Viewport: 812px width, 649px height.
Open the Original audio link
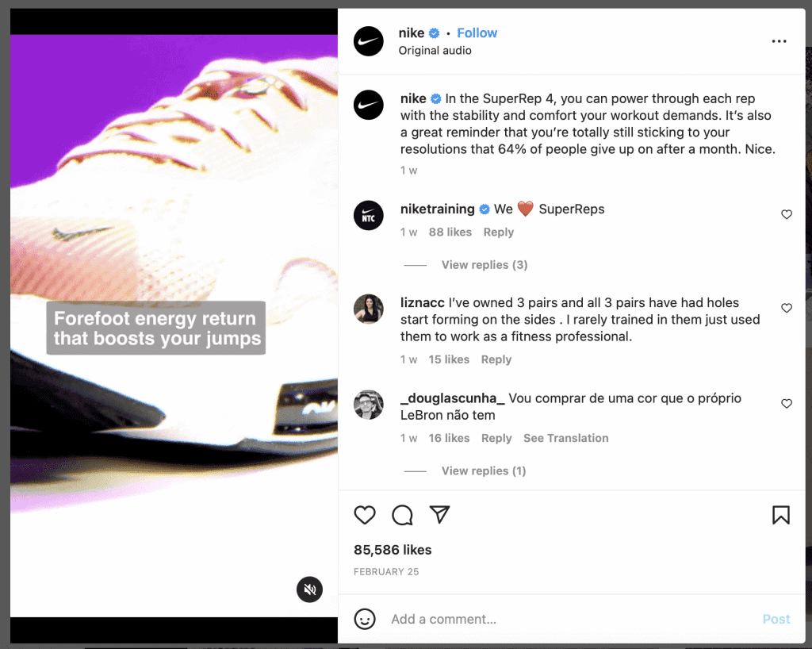(435, 51)
